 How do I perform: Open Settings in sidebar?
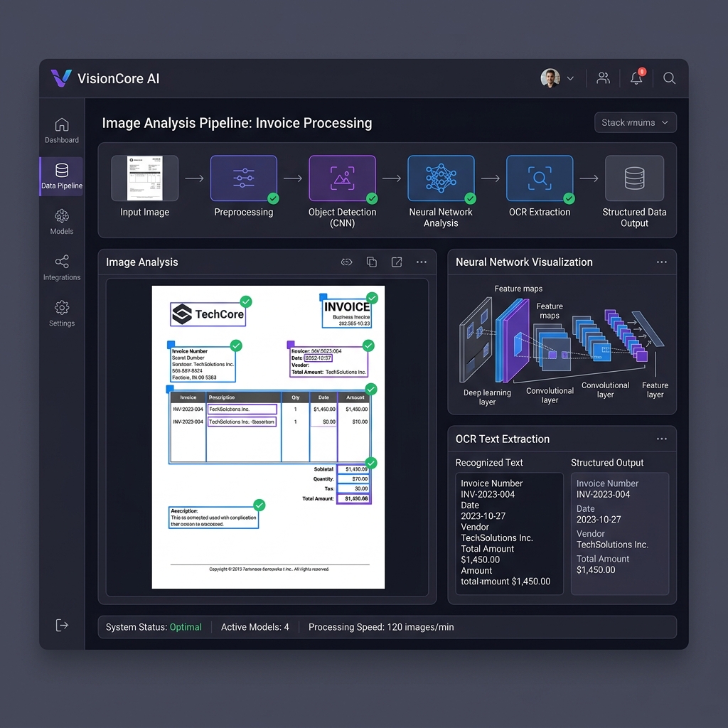(62, 314)
